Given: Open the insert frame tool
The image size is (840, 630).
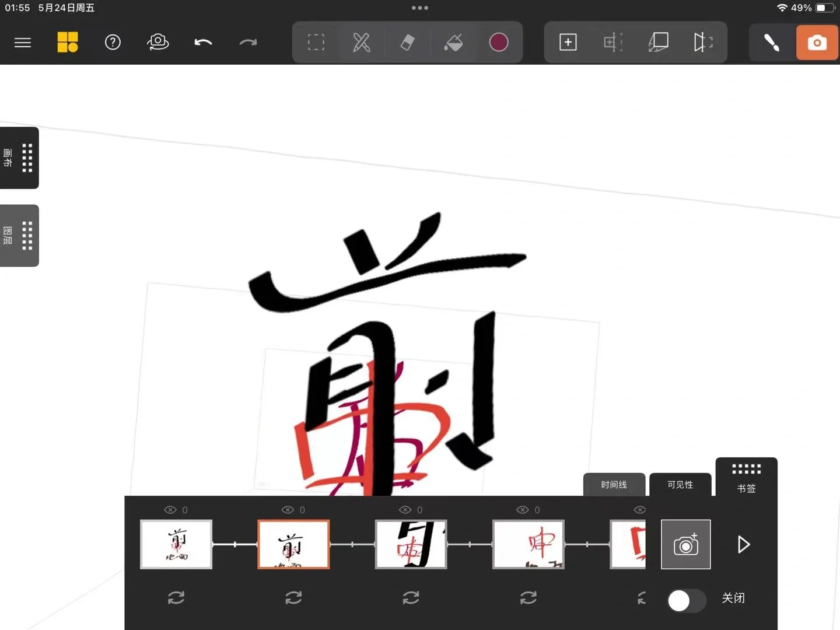Looking at the screenshot, I should (613, 42).
